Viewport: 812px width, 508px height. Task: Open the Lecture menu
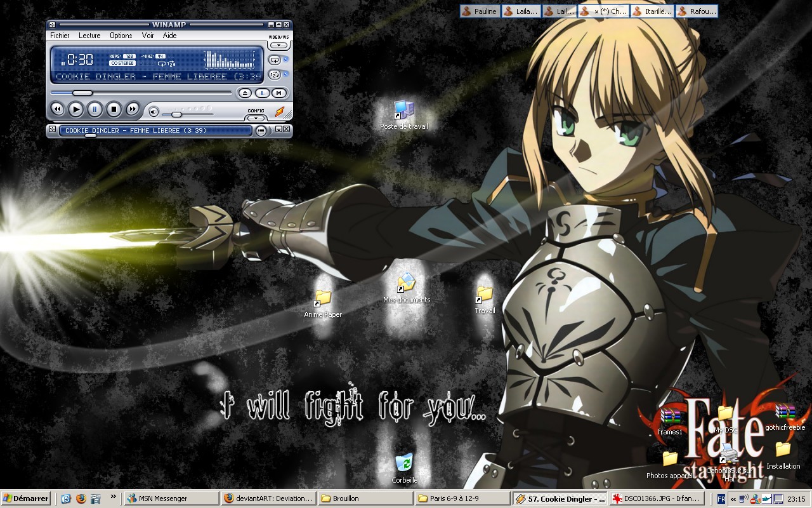(89, 36)
